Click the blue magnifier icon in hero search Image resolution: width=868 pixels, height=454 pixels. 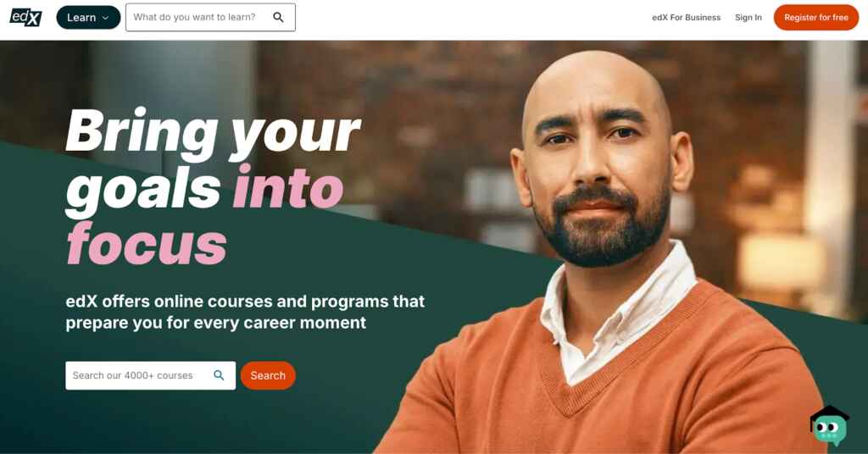click(x=219, y=375)
